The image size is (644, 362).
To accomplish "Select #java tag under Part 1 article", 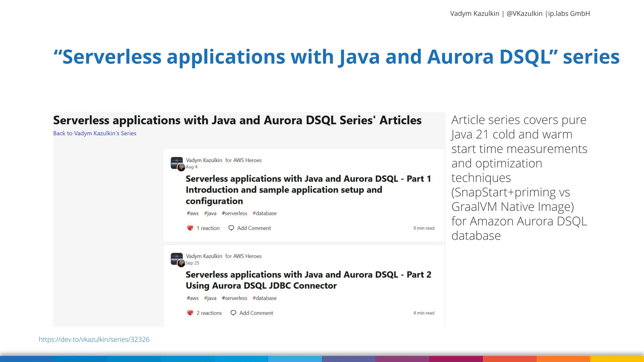I will tap(210, 213).
